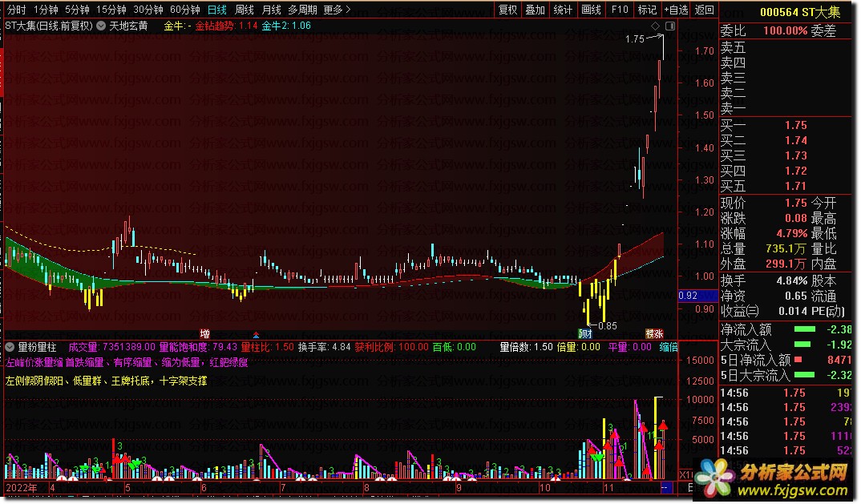Click the 标记 mark button
The image size is (861, 504).
(648, 10)
